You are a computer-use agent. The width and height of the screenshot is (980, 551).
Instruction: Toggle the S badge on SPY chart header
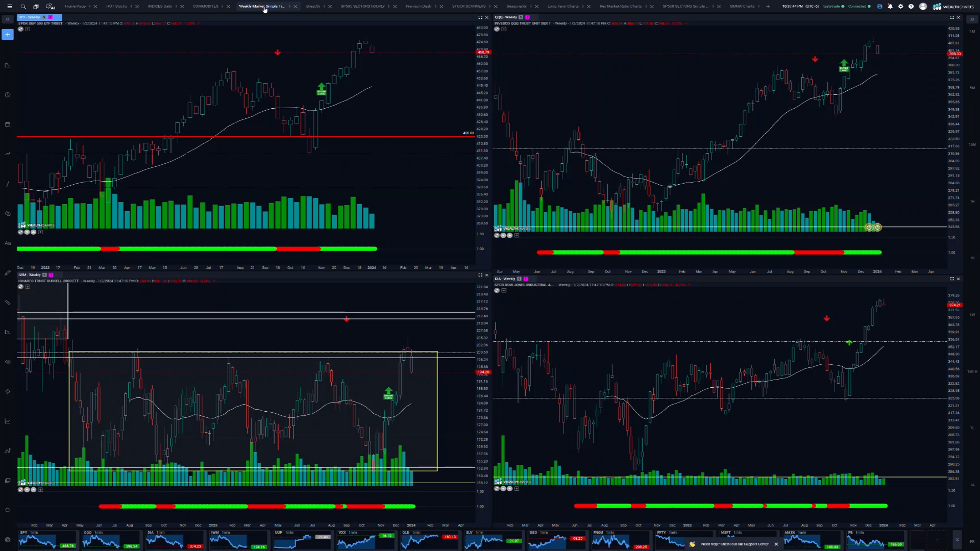44,17
